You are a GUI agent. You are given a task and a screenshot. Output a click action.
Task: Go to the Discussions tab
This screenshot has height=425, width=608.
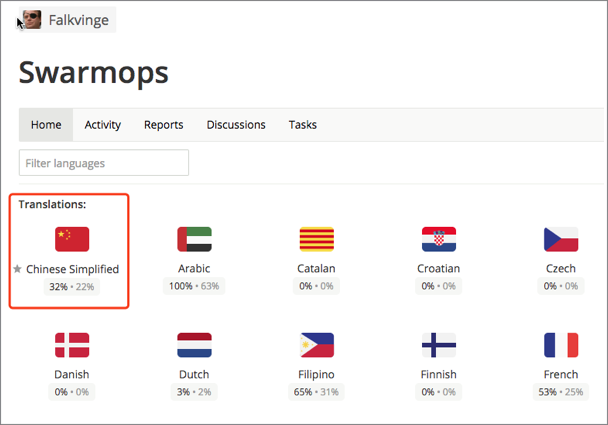(236, 125)
